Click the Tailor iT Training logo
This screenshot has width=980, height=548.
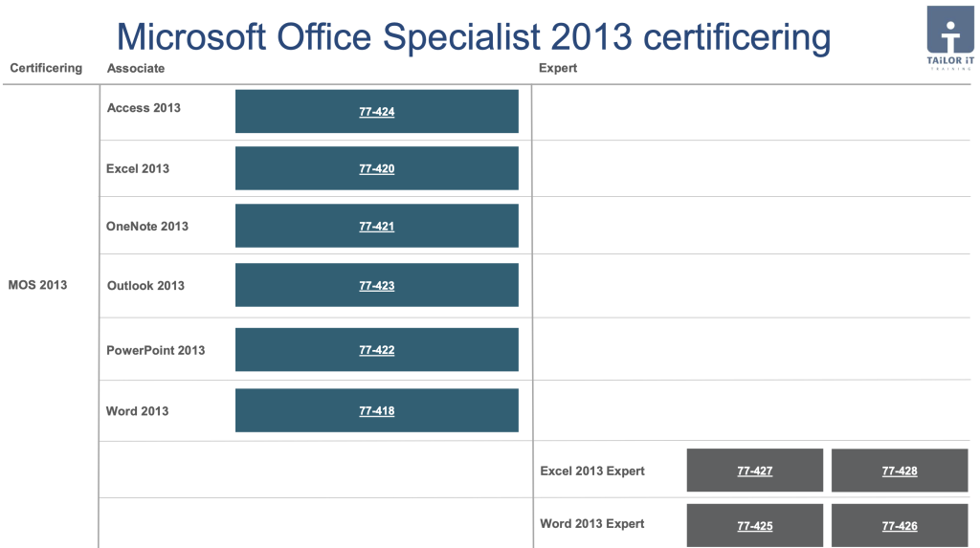pos(950,37)
